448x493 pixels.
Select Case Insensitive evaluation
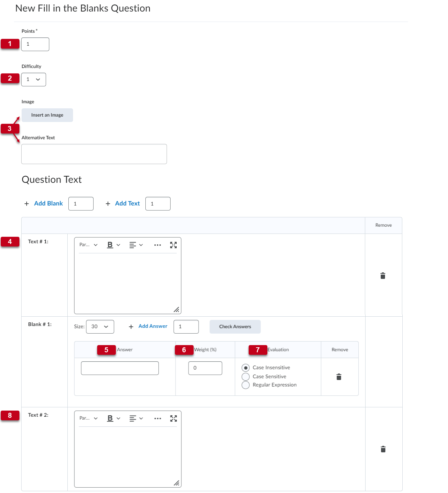click(x=246, y=368)
